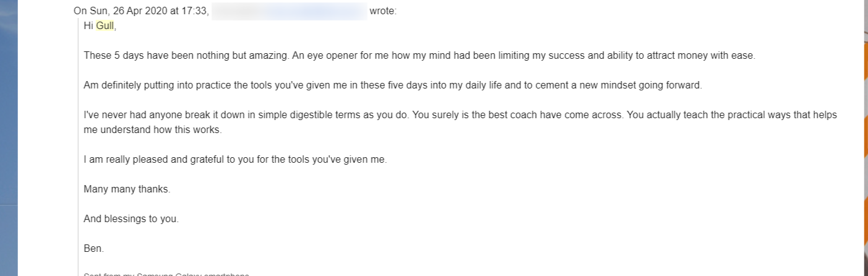Image resolution: width=868 pixels, height=276 pixels.
Task: Select the "Am definitely putting into practice" line
Action: coord(393,85)
